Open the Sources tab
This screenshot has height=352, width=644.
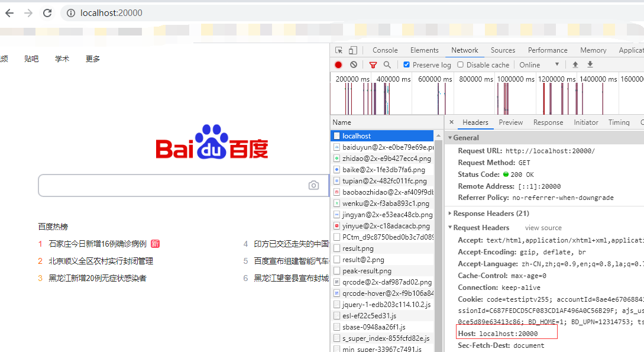coord(503,50)
